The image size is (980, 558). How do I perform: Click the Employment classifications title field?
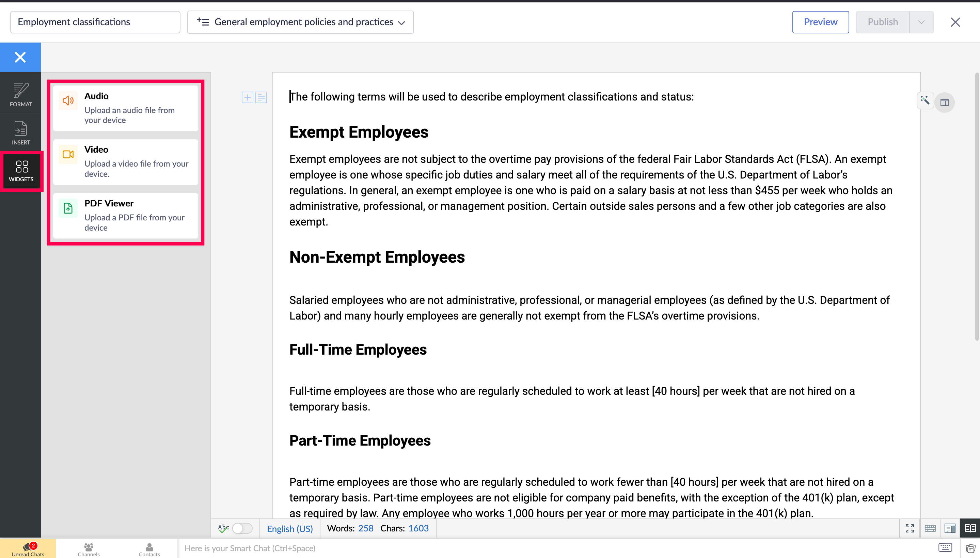pyautogui.click(x=95, y=22)
